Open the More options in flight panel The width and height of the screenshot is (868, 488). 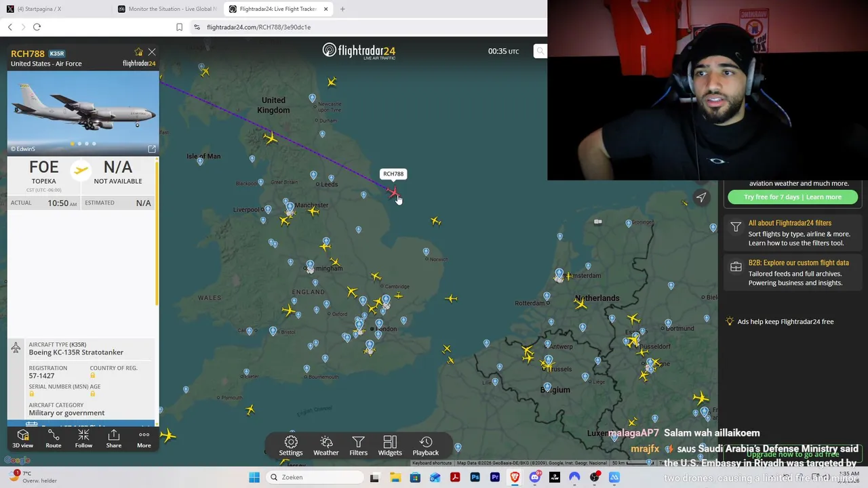point(144,439)
